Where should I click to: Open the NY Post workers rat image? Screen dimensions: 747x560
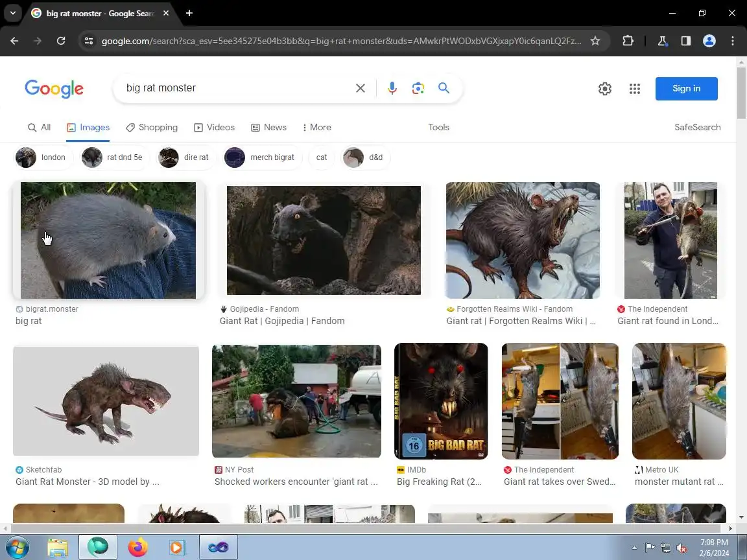coord(296,401)
